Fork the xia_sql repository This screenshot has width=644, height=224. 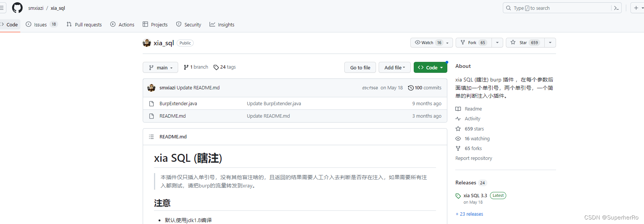coord(473,43)
